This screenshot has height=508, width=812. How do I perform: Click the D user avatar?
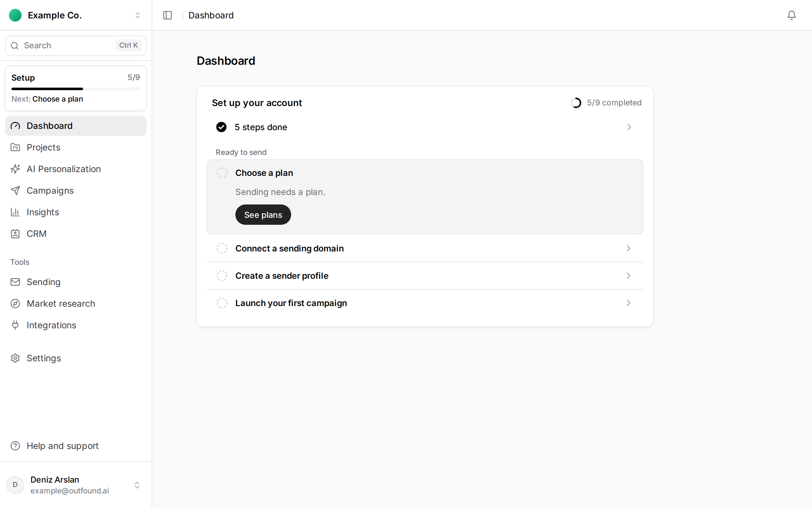[x=15, y=485]
